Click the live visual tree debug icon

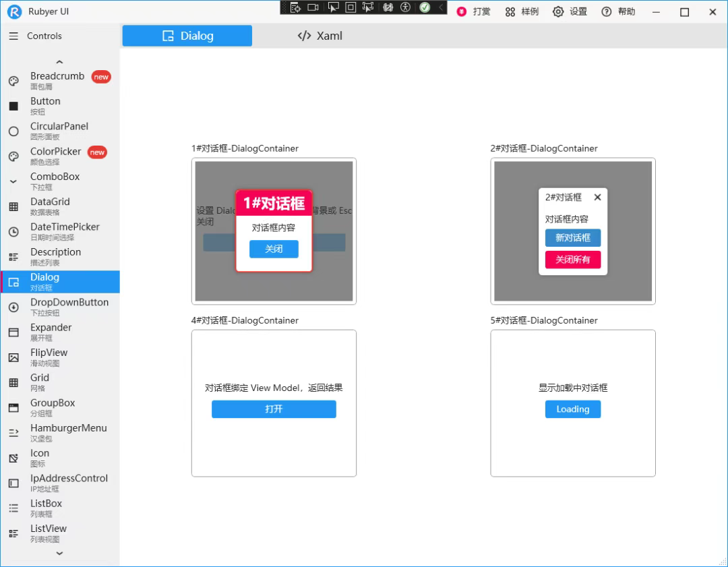[x=295, y=7]
